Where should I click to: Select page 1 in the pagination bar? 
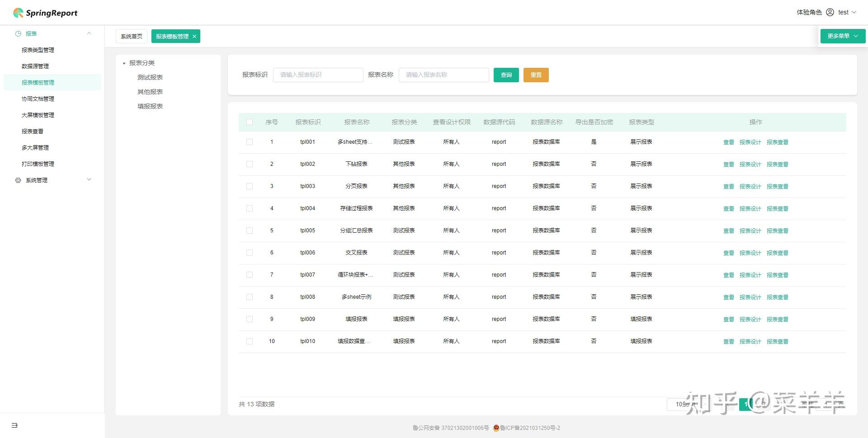745,404
